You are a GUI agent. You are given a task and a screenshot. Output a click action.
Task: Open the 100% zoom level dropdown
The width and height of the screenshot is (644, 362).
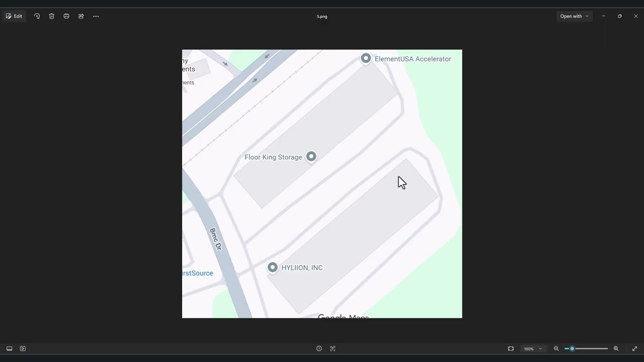(x=533, y=348)
